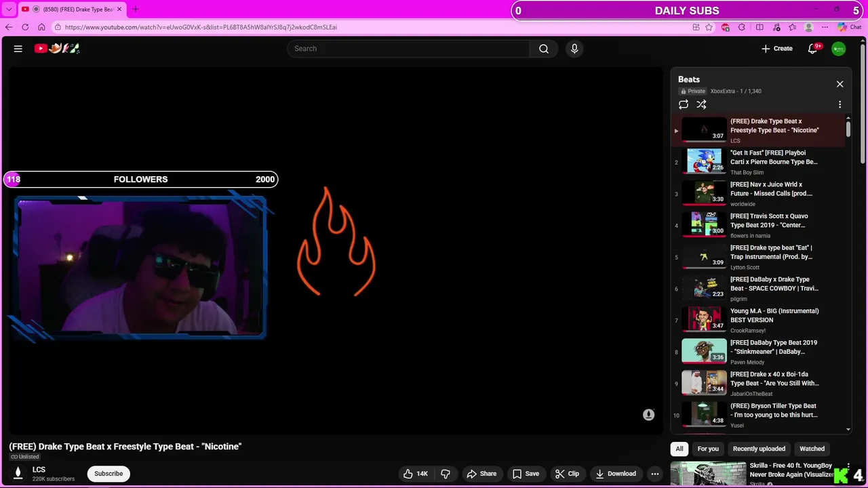Select the All filter chip

tap(679, 449)
